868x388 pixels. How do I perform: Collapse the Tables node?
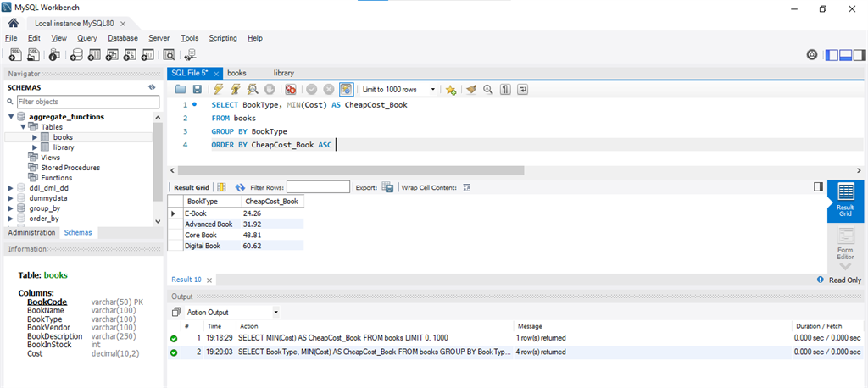(x=23, y=127)
